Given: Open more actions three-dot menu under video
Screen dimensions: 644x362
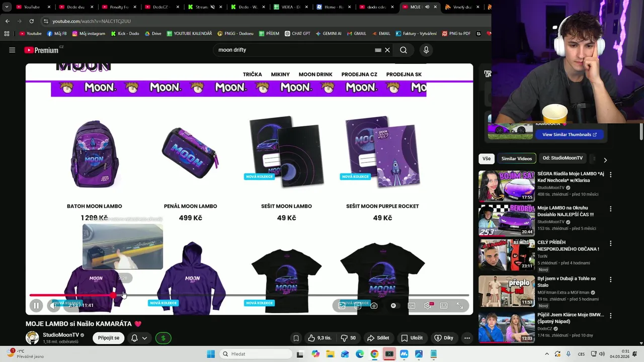Looking at the screenshot, I should coord(467,338).
